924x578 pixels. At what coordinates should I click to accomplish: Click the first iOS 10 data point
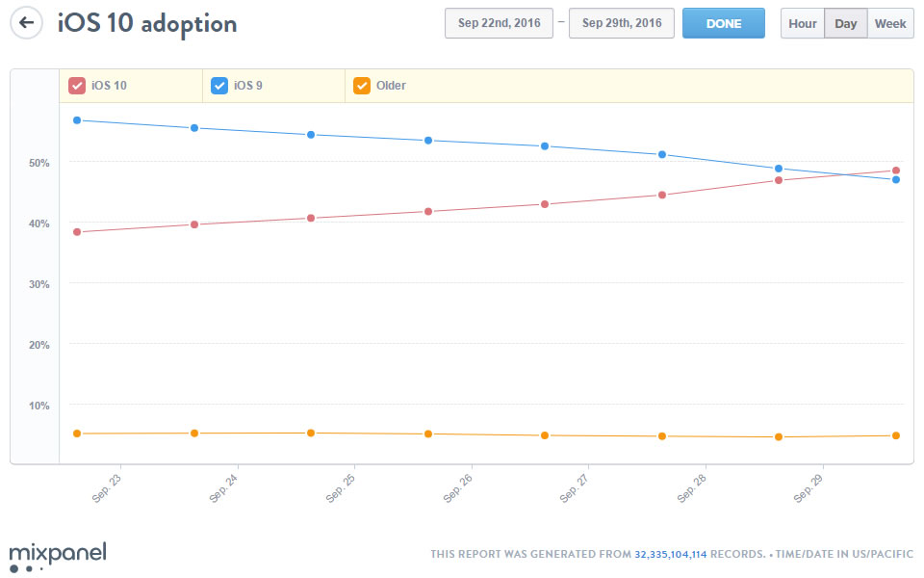coord(77,232)
